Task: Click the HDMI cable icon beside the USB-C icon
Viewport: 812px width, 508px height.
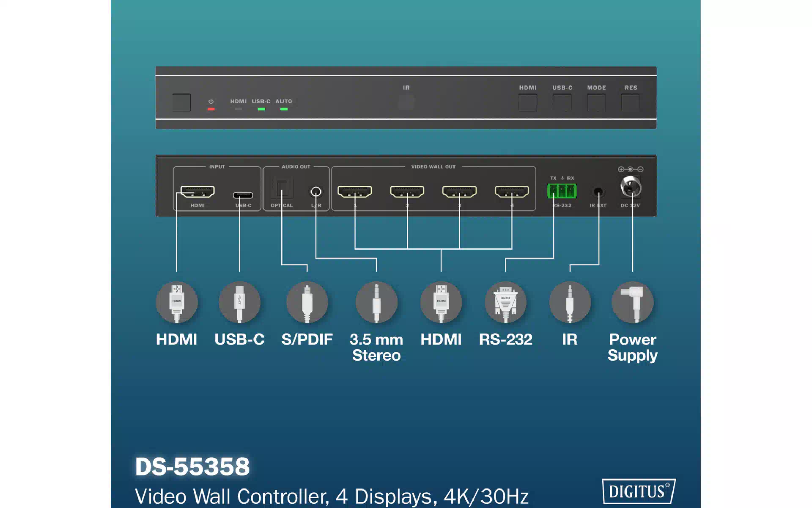Action: pyautogui.click(x=177, y=302)
